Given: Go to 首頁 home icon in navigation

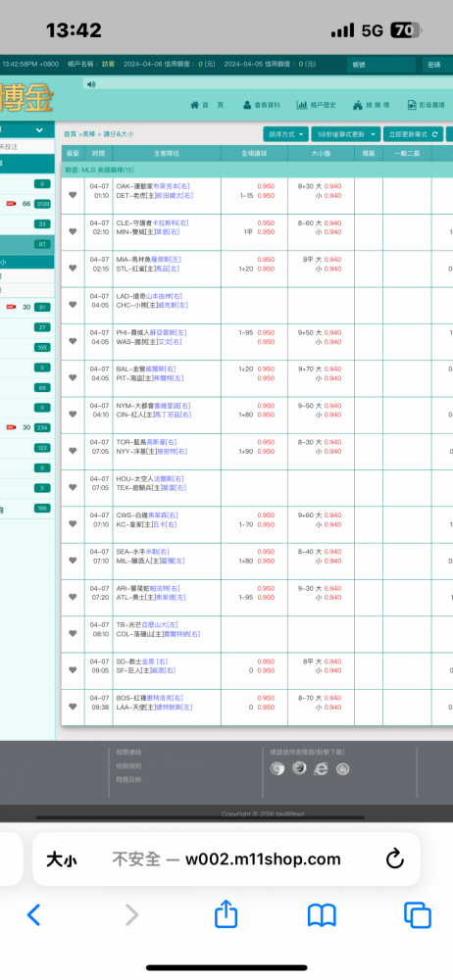Looking at the screenshot, I should (194, 105).
